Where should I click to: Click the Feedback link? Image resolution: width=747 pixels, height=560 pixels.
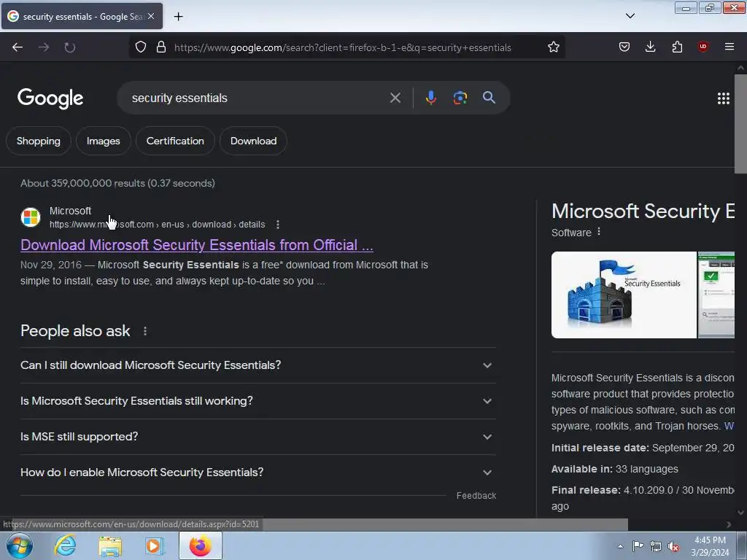tap(476, 496)
